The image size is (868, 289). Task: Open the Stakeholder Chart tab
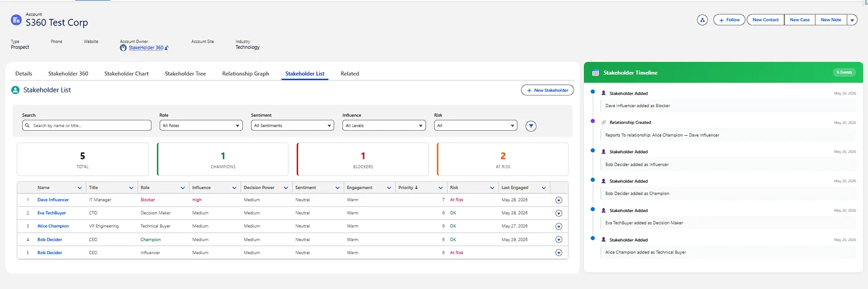click(126, 73)
